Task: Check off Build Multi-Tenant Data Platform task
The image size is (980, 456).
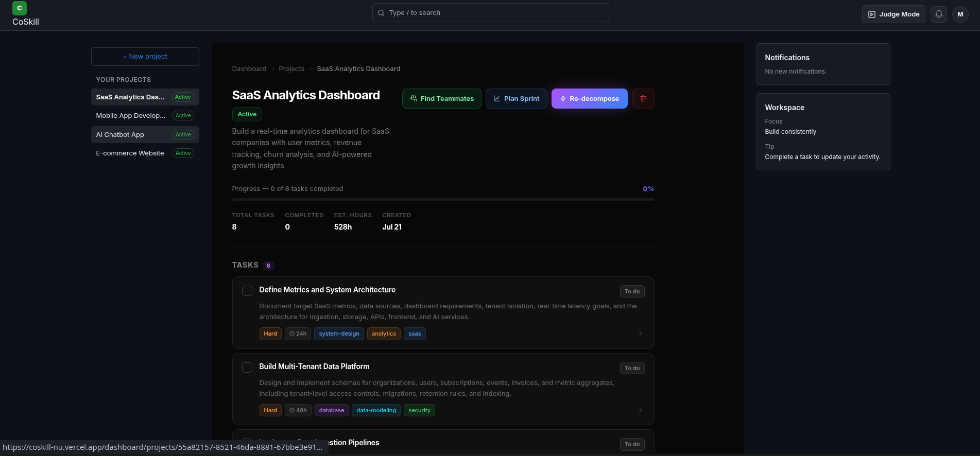Action: [x=247, y=367]
